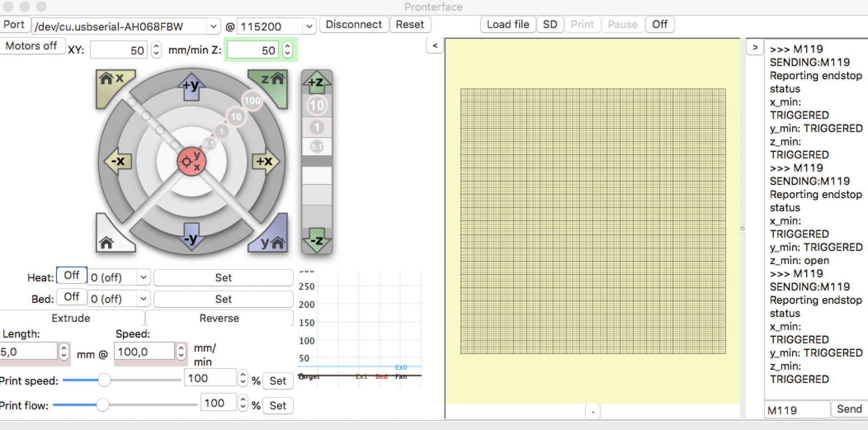
Task: Click the SD card menu button
Action: 550,25
